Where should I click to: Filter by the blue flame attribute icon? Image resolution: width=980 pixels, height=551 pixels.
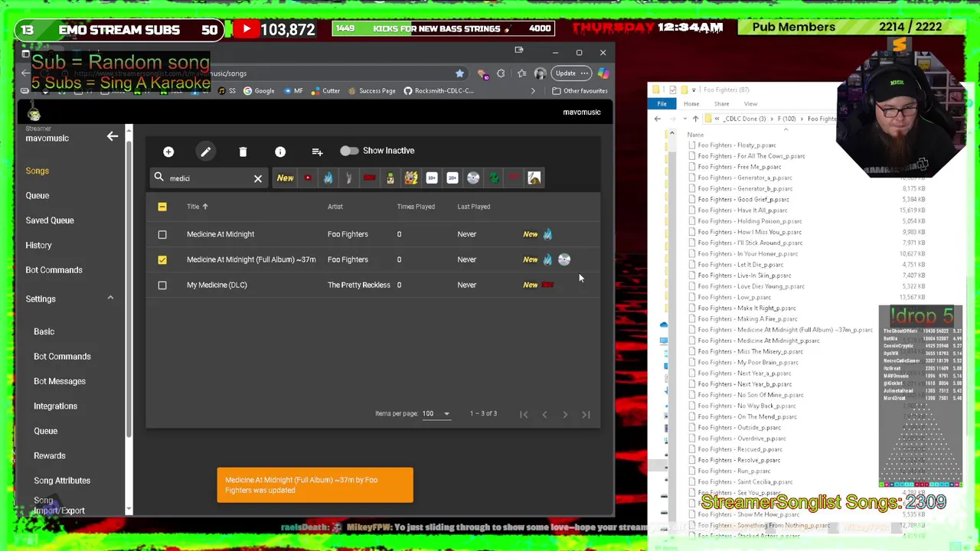[x=328, y=178]
